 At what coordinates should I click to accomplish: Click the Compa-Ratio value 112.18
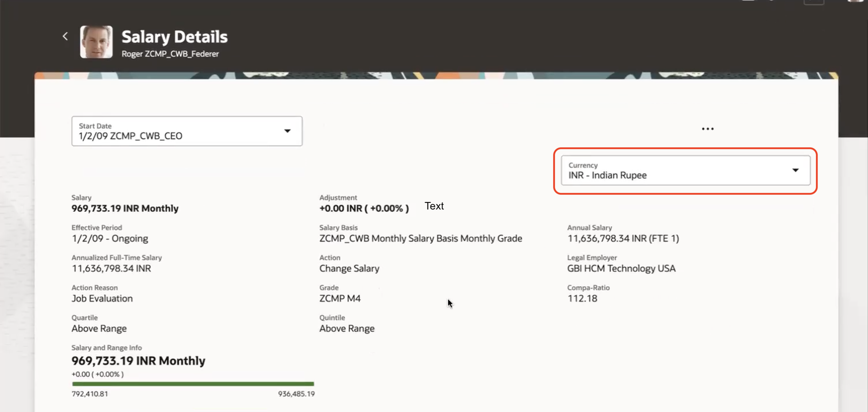(582, 299)
